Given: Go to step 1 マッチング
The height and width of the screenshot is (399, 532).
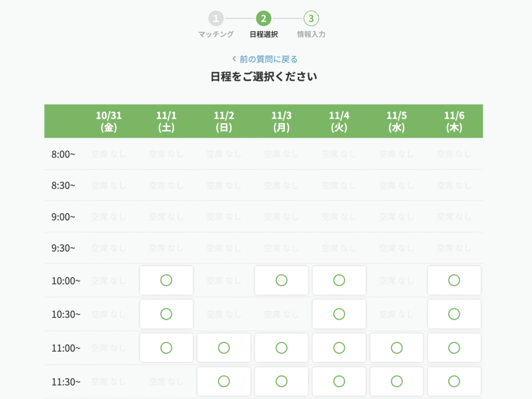Looking at the screenshot, I should coord(216,19).
